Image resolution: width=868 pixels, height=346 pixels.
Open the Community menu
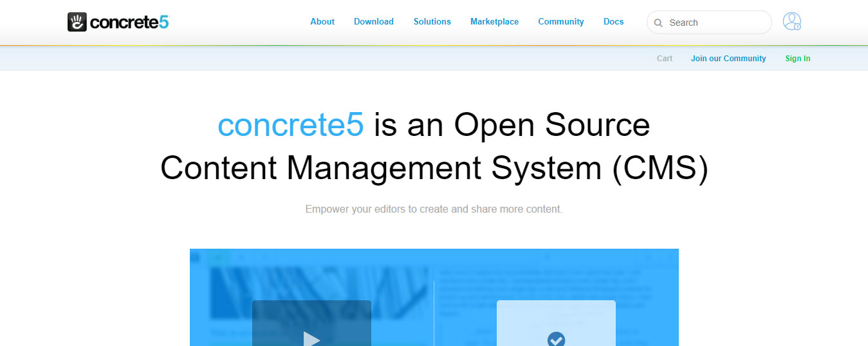click(x=561, y=21)
